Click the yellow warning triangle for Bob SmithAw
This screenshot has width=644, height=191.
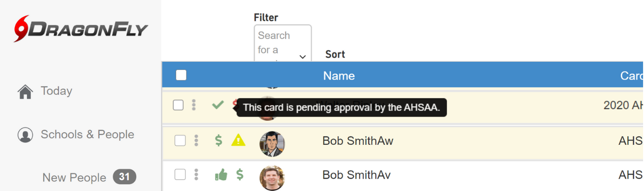pos(239,140)
